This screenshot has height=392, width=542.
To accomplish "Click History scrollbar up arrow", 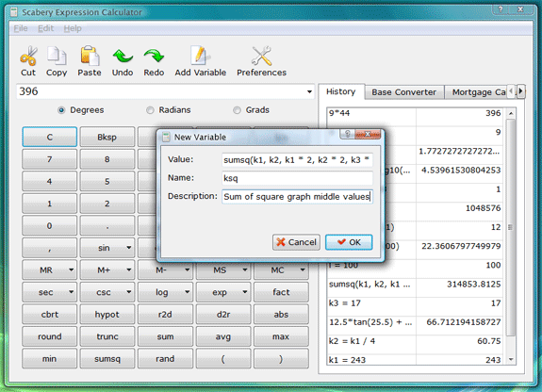I will (x=511, y=113).
